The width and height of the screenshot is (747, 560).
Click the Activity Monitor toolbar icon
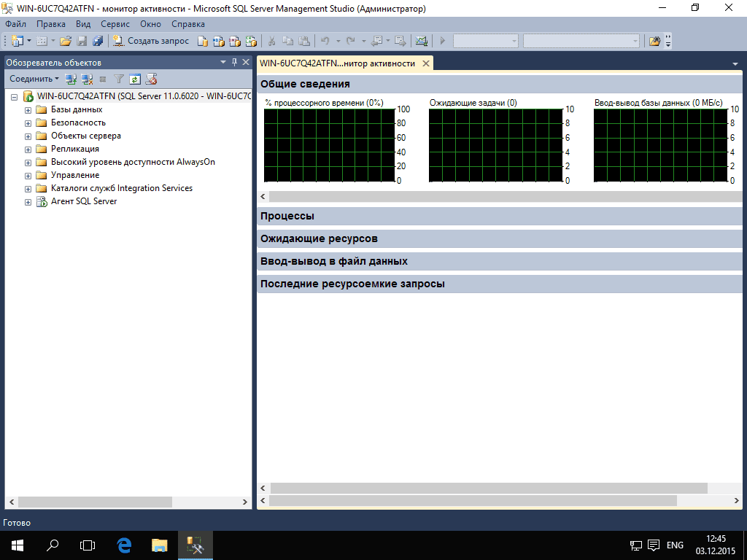[x=420, y=41]
